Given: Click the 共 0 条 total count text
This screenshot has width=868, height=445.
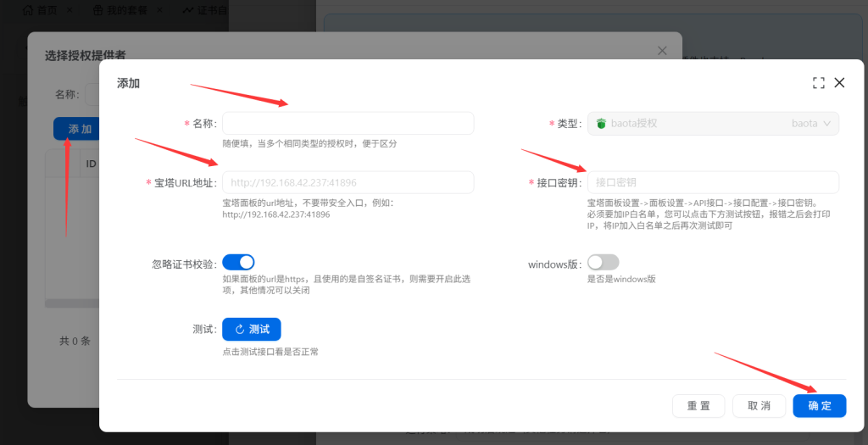Looking at the screenshot, I should [x=75, y=341].
